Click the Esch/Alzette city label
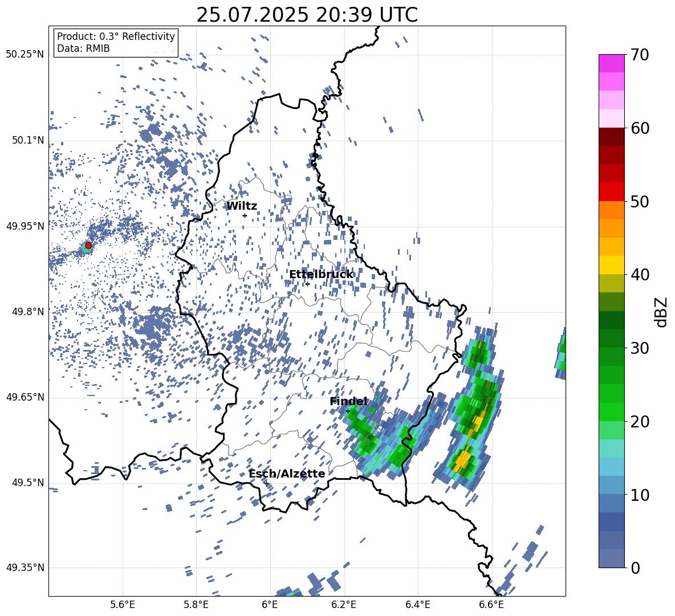This screenshot has height=616, width=675. pyautogui.click(x=287, y=474)
